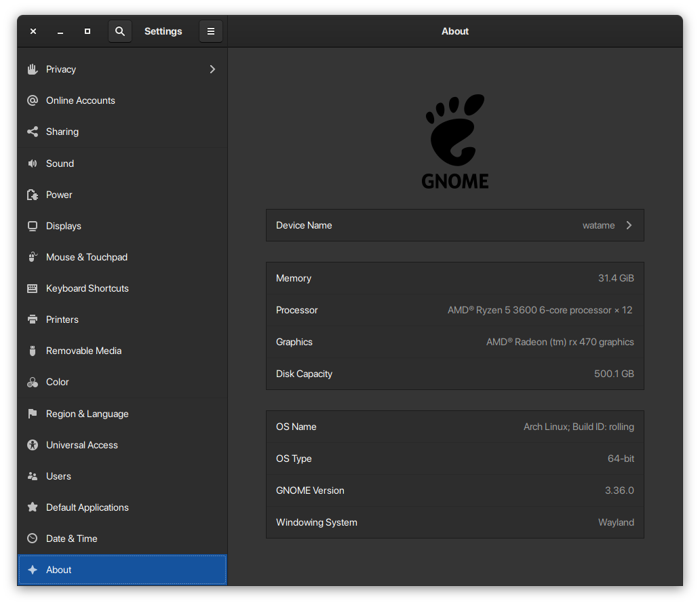This screenshot has width=700, height=605.
Task: Click the Privacy hand icon
Action: click(x=33, y=69)
